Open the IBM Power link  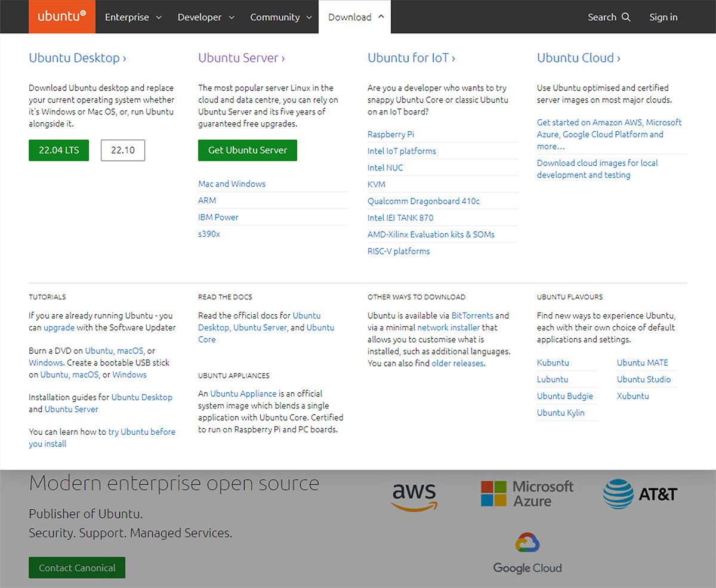218,217
